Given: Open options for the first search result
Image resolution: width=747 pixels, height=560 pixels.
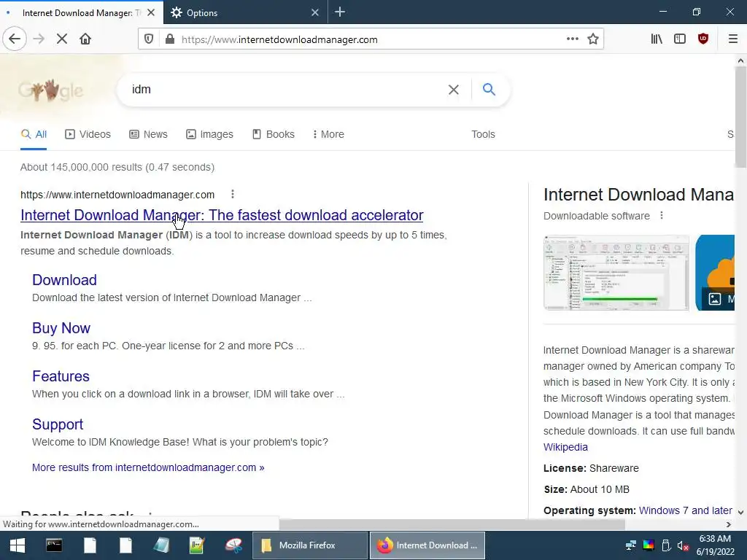Looking at the screenshot, I should (x=233, y=194).
